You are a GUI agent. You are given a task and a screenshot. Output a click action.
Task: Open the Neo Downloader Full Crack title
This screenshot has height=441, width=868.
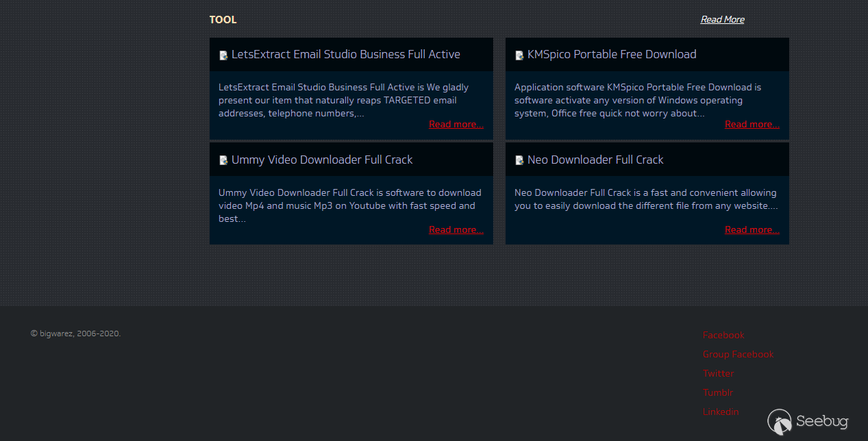point(595,160)
